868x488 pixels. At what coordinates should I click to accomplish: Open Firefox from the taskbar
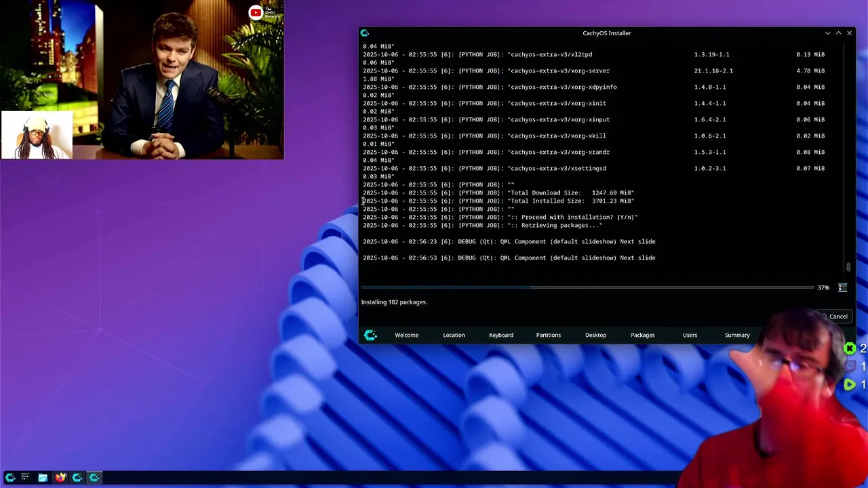click(x=60, y=478)
